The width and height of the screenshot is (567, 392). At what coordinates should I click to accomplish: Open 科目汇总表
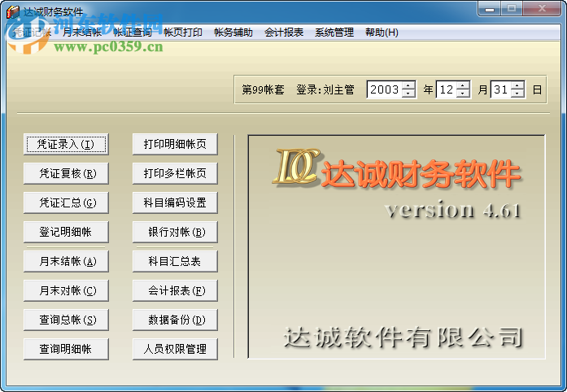tap(175, 261)
